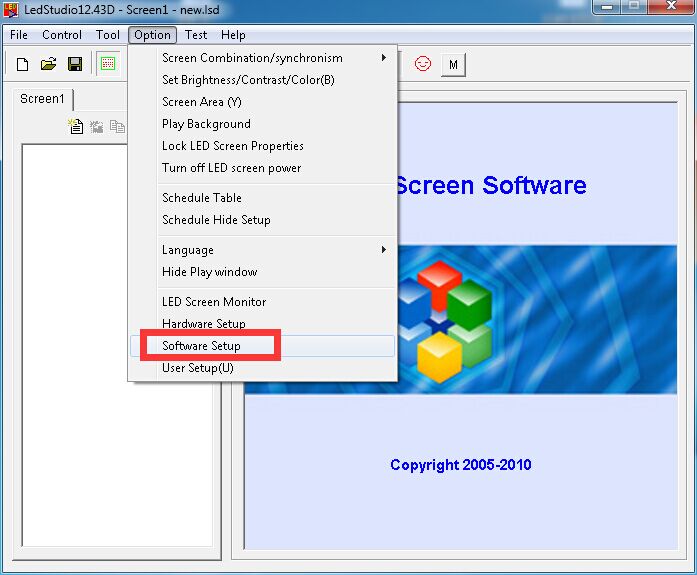The image size is (697, 575).
Task: Open the Test menu
Action: (196, 35)
